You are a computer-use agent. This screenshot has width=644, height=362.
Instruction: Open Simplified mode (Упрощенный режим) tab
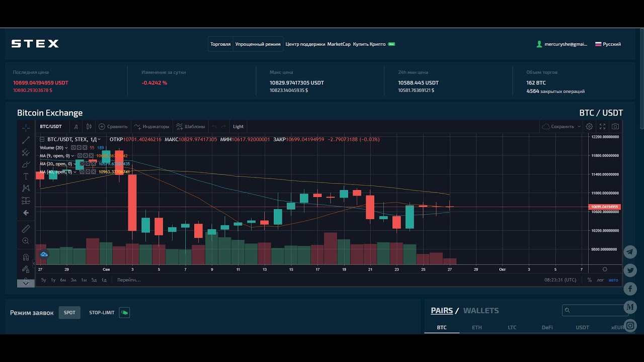click(x=258, y=44)
